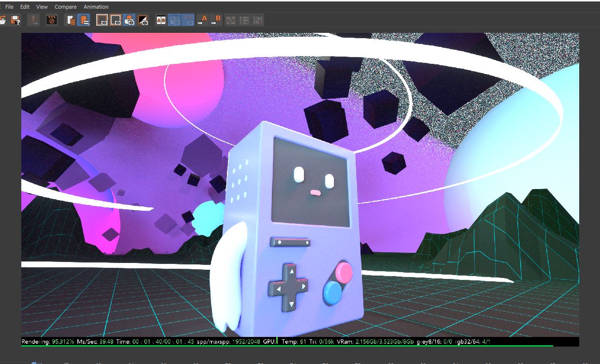Click the arrow-to-A store image icon
Screen dimensions: 600x364
(202, 20)
